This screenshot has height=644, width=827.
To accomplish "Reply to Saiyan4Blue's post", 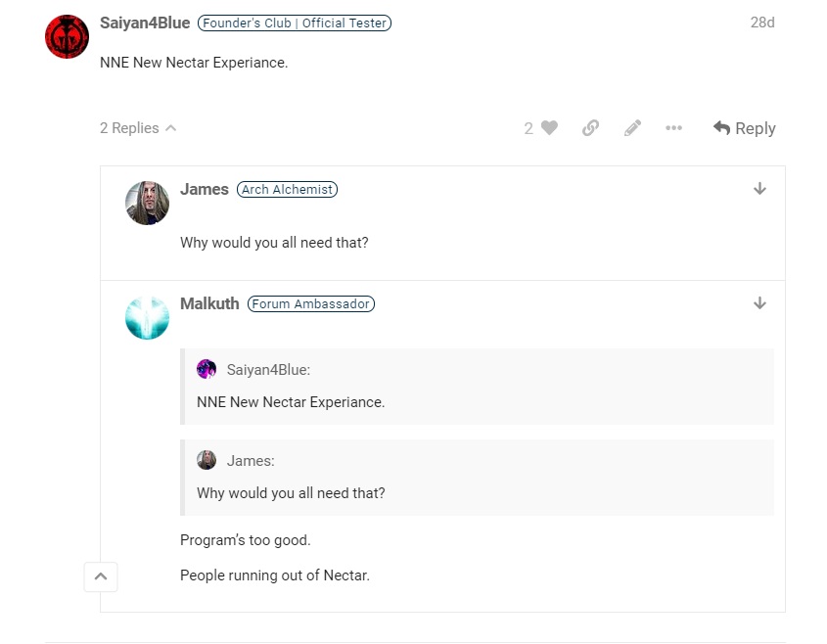I will click(x=744, y=128).
